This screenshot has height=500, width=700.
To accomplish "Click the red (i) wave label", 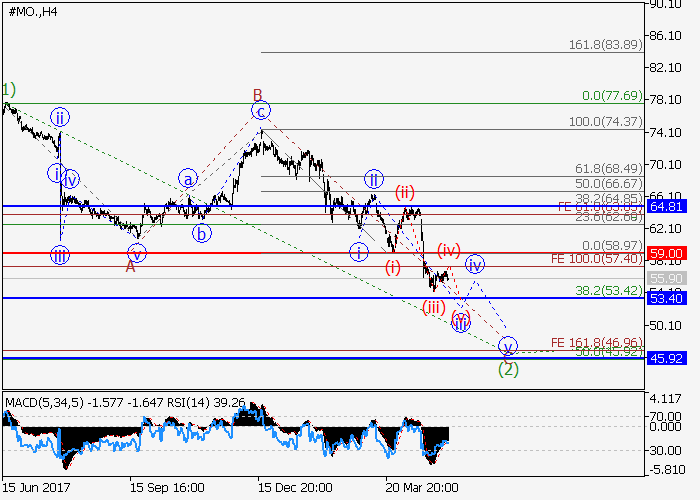I will [x=393, y=267].
